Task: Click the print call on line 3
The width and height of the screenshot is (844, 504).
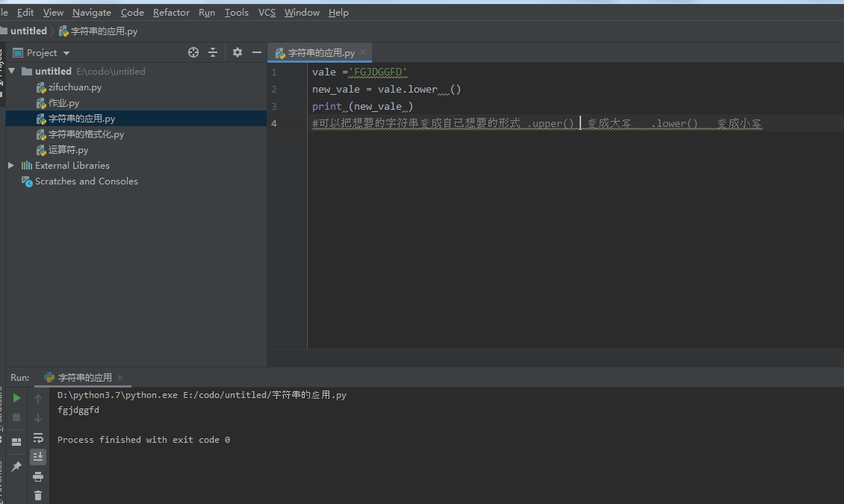Action: [326, 107]
